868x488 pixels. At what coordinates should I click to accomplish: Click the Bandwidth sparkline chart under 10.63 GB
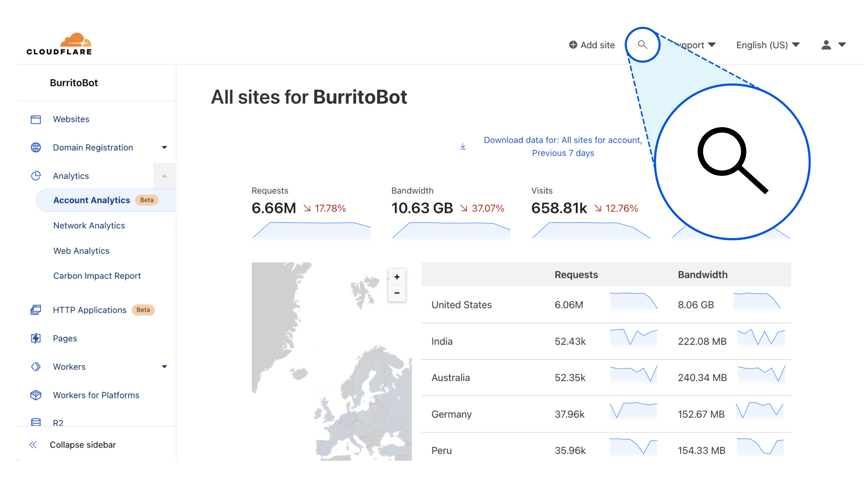tap(451, 230)
